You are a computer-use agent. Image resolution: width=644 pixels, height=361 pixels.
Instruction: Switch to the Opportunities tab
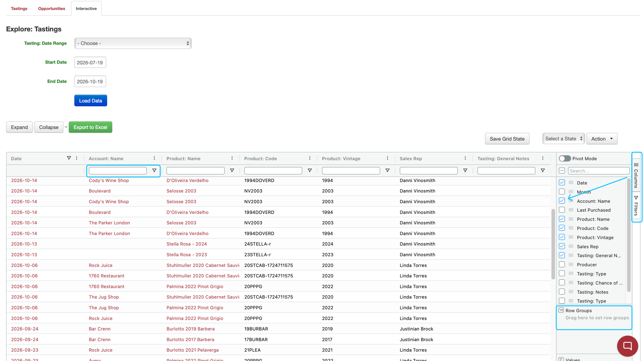52,8
